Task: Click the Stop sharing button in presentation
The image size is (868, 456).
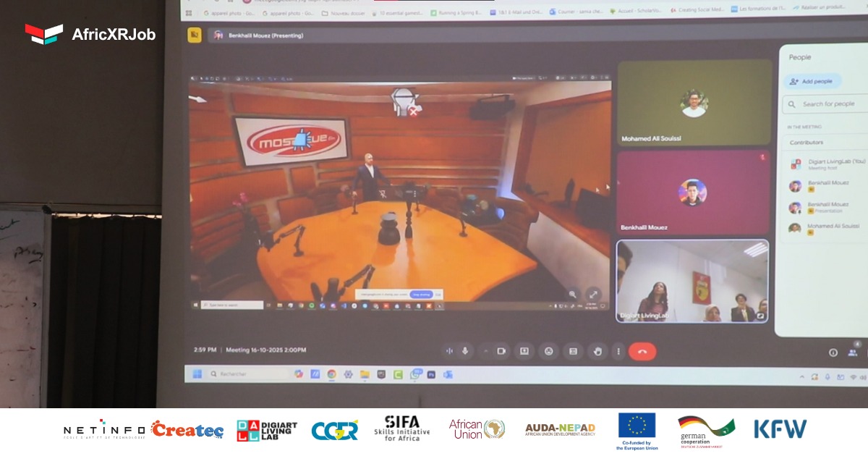Action: coord(420,295)
